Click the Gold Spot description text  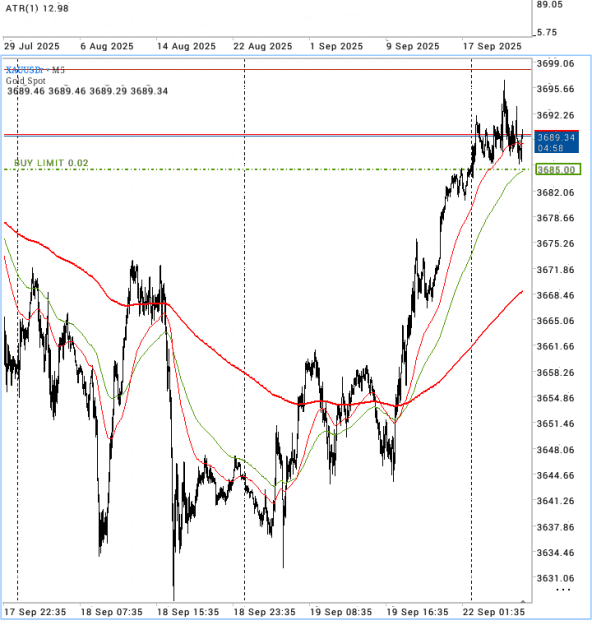point(26,81)
